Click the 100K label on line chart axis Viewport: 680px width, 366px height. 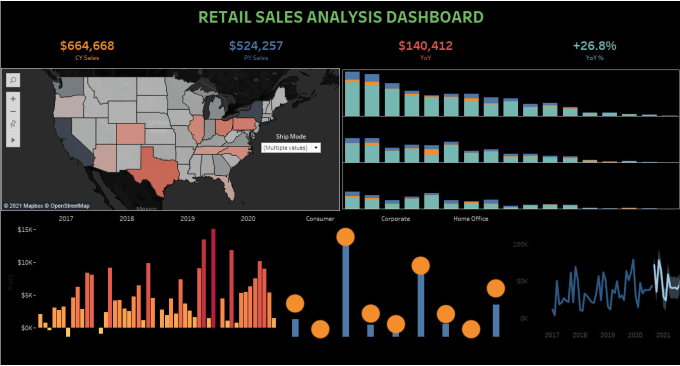coord(520,245)
